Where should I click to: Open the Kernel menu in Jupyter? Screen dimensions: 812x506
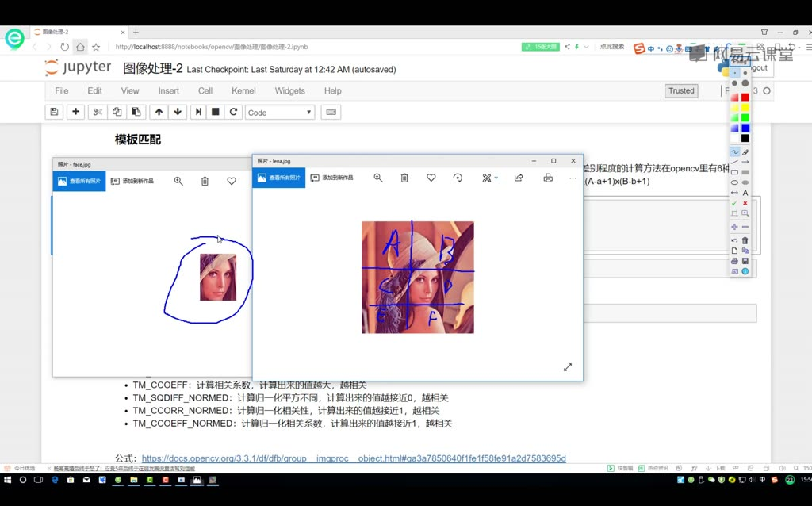point(243,90)
